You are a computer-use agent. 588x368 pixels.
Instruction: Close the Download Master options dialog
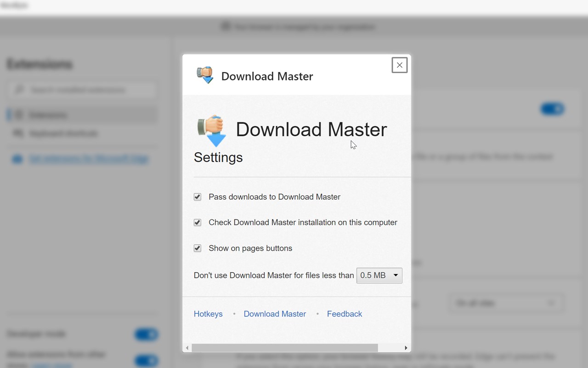pyautogui.click(x=399, y=65)
